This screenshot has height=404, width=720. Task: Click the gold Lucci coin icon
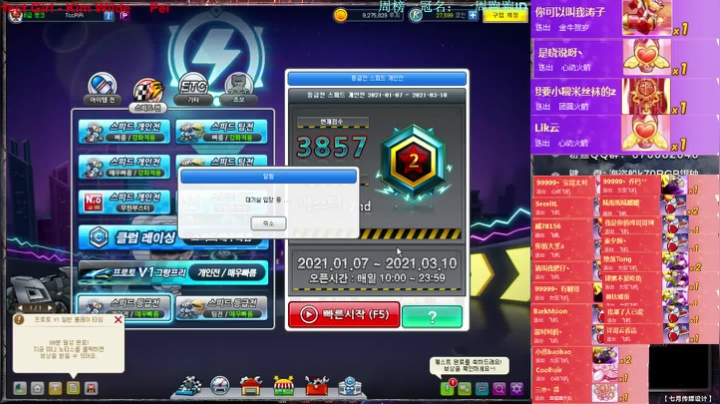tap(341, 15)
